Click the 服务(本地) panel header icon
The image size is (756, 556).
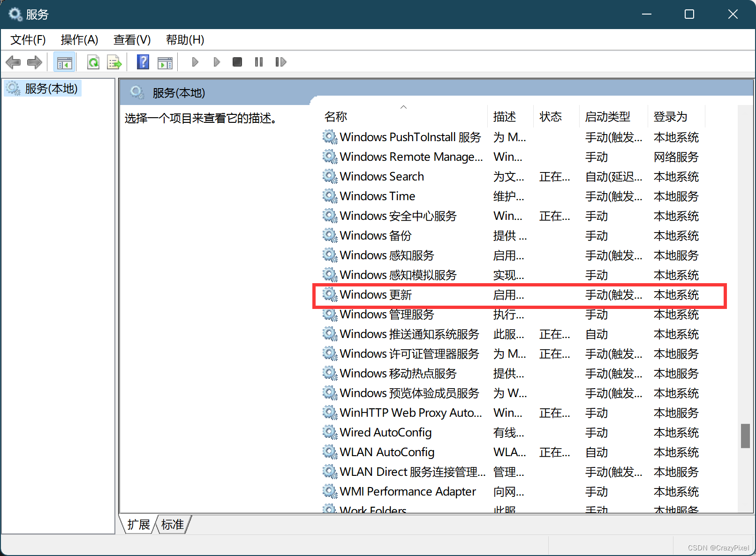click(137, 92)
